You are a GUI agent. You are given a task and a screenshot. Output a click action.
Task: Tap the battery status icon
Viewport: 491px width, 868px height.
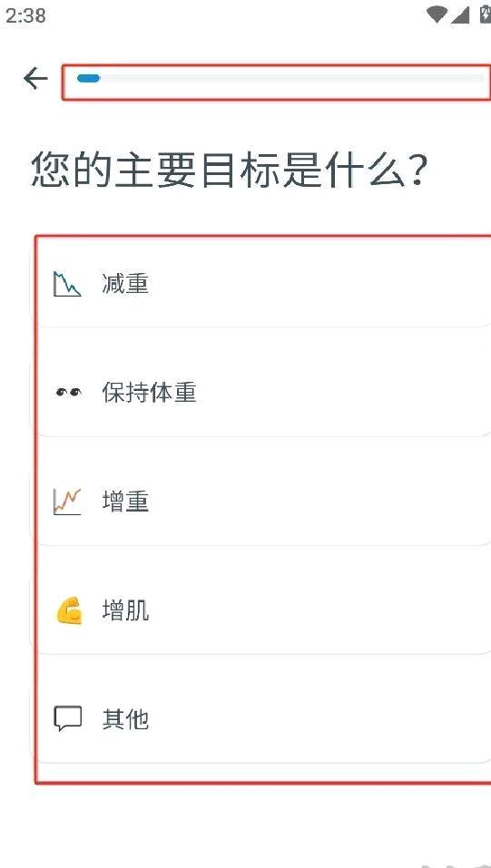486,15
